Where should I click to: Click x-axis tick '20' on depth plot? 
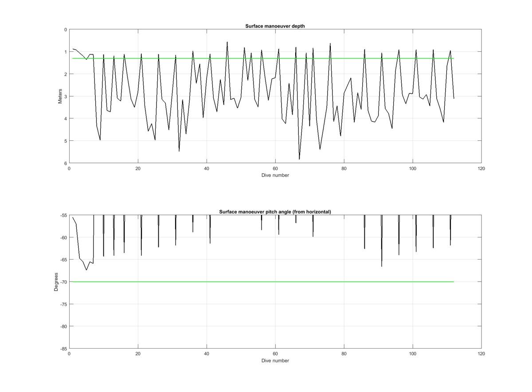138,168
